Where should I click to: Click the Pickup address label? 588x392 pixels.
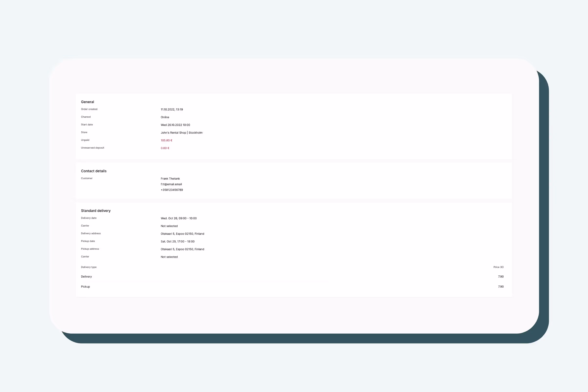pos(90,249)
